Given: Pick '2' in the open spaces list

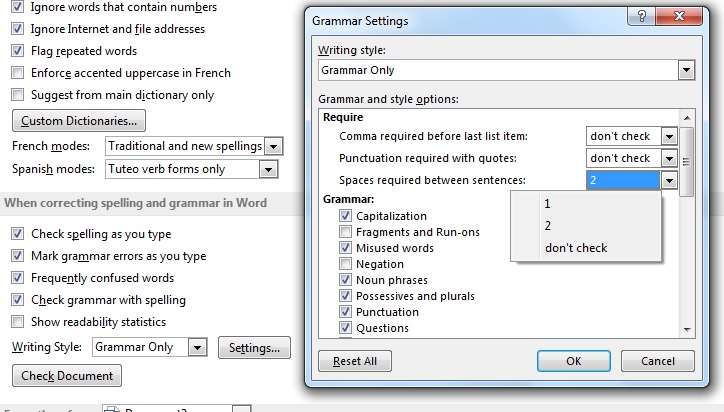Looking at the screenshot, I should (x=547, y=225).
